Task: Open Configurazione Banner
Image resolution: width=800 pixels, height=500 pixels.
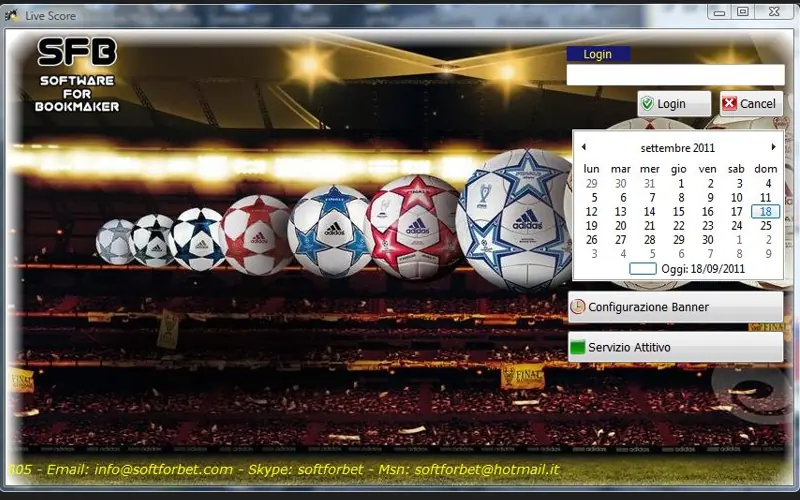Action: click(x=676, y=307)
